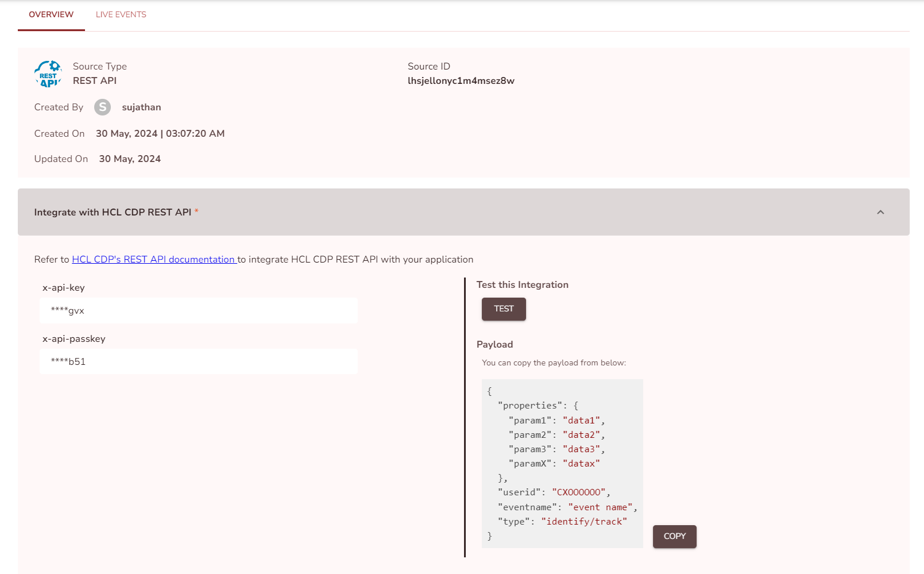Open HCL CDP's REST API documentation link
The height and width of the screenshot is (574, 924).
[154, 259]
